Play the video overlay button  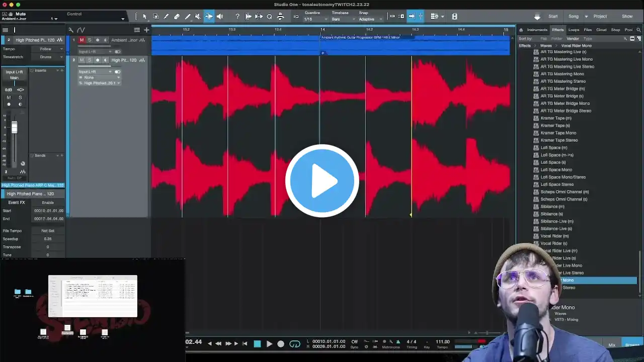[x=322, y=181]
